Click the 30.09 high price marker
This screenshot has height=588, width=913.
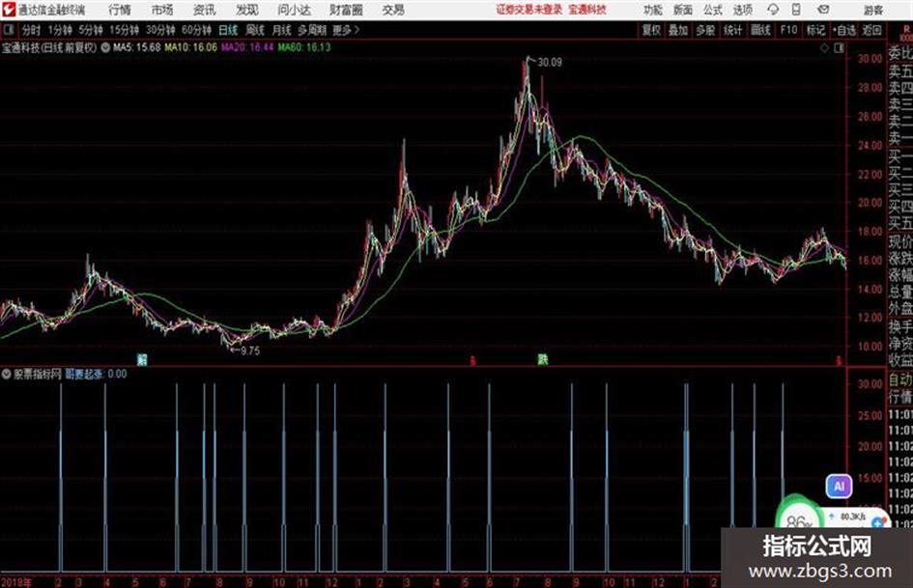[x=550, y=63]
